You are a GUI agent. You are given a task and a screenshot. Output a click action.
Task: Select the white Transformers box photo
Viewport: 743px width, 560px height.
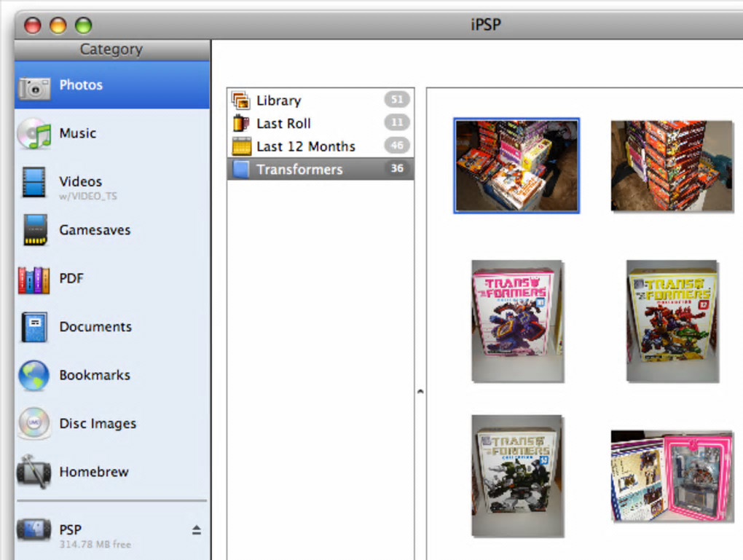coord(517,476)
